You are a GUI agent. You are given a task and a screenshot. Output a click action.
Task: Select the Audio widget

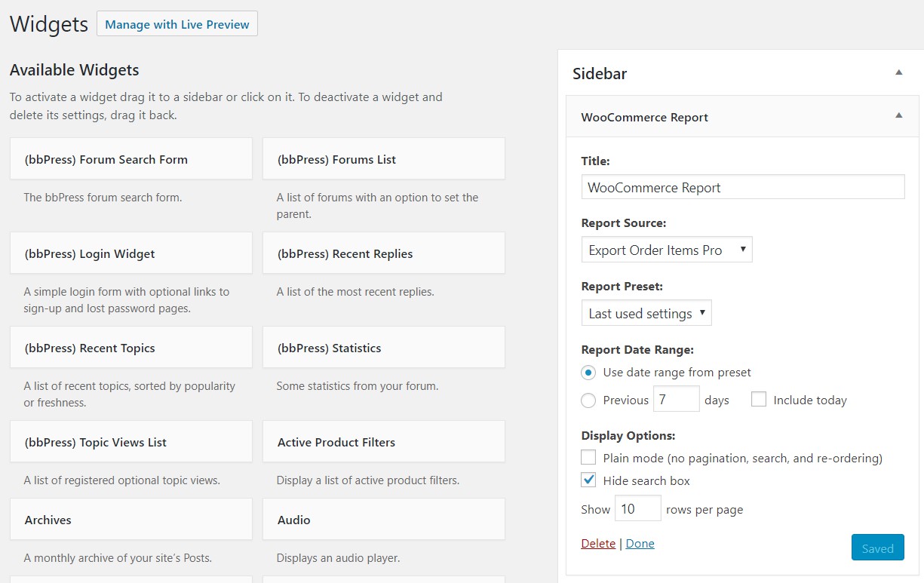tap(383, 520)
